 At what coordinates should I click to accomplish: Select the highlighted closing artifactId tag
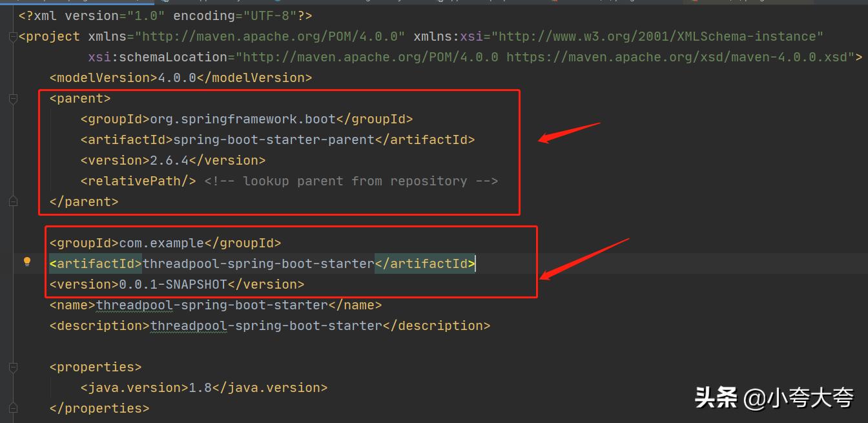(x=425, y=263)
